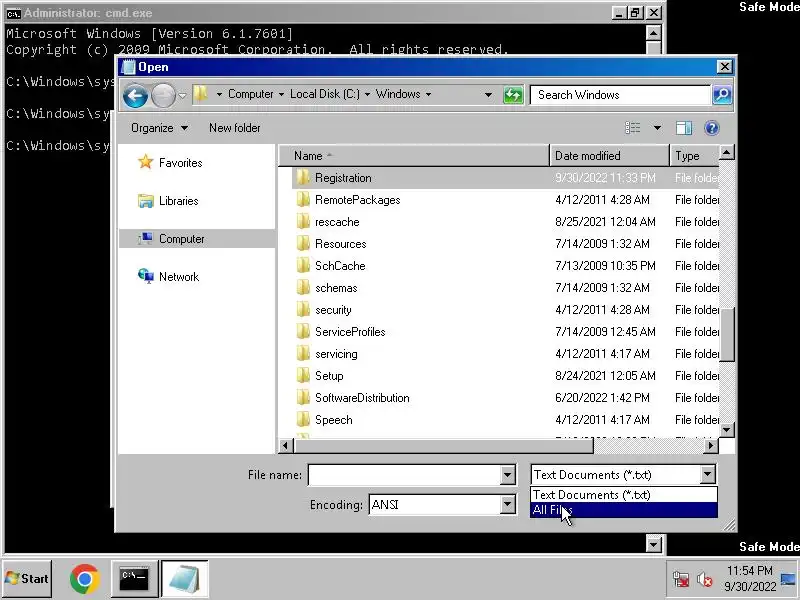Viewport: 800px width, 600px height.
Task: Click Windows in the address breadcrumb
Action: 398,94
